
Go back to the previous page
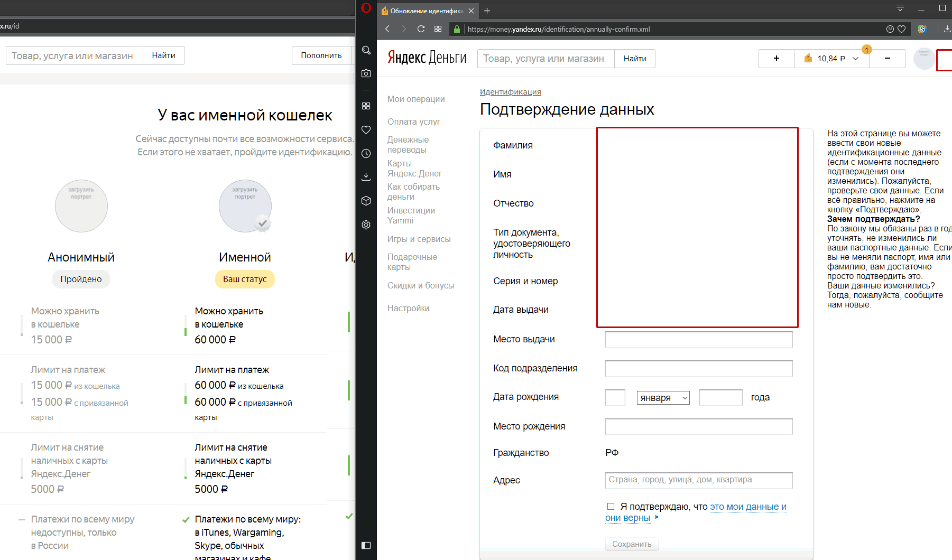click(387, 29)
